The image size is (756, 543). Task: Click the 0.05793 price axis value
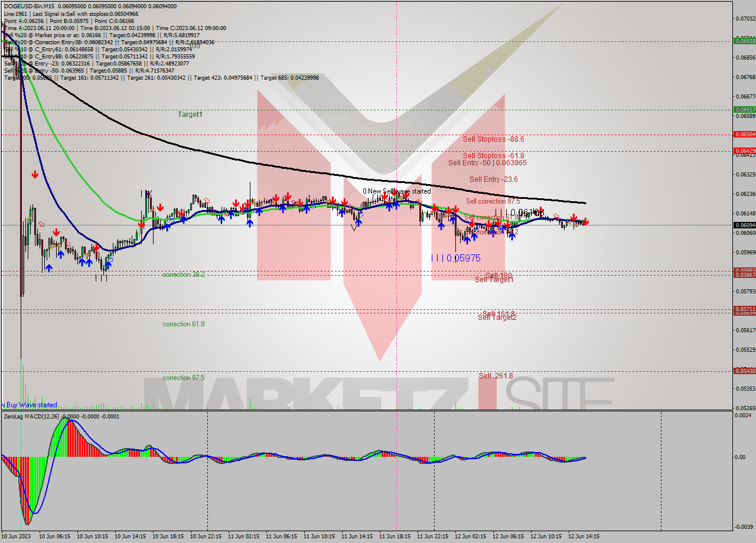click(x=745, y=292)
